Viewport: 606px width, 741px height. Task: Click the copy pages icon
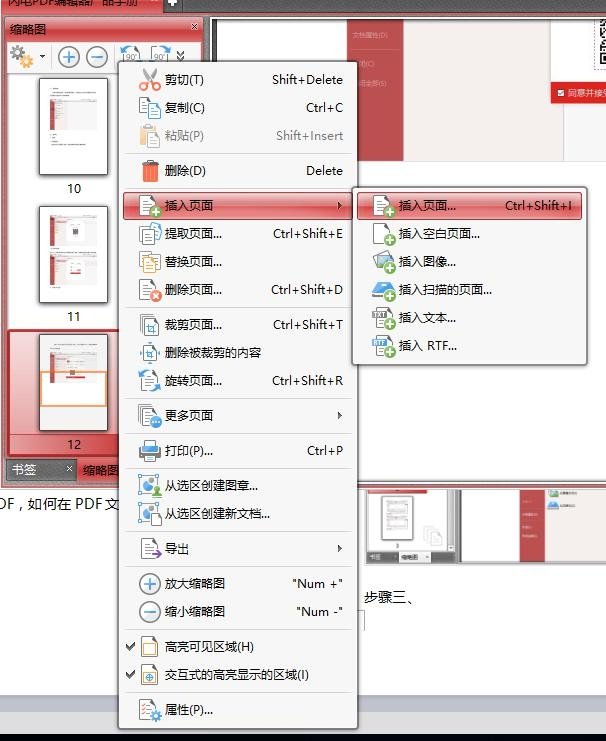pyautogui.click(x=150, y=108)
